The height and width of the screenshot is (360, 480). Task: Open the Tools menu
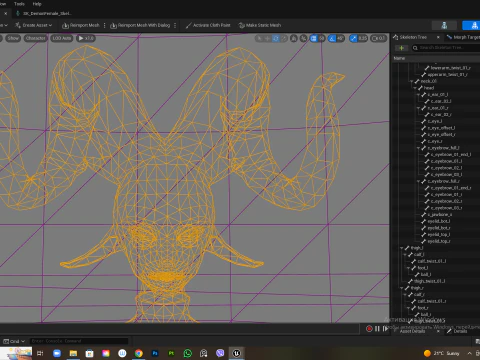[19, 4]
